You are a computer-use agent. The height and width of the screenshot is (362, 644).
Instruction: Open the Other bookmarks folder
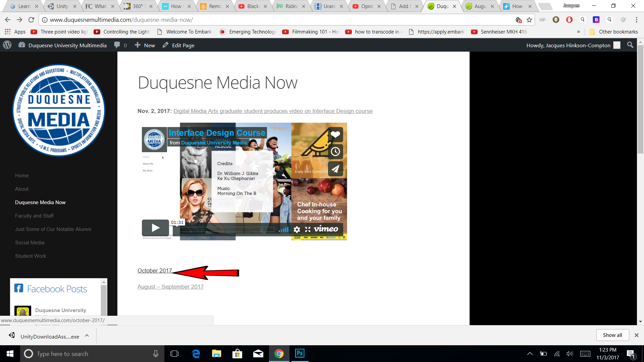pyautogui.click(x=613, y=32)
